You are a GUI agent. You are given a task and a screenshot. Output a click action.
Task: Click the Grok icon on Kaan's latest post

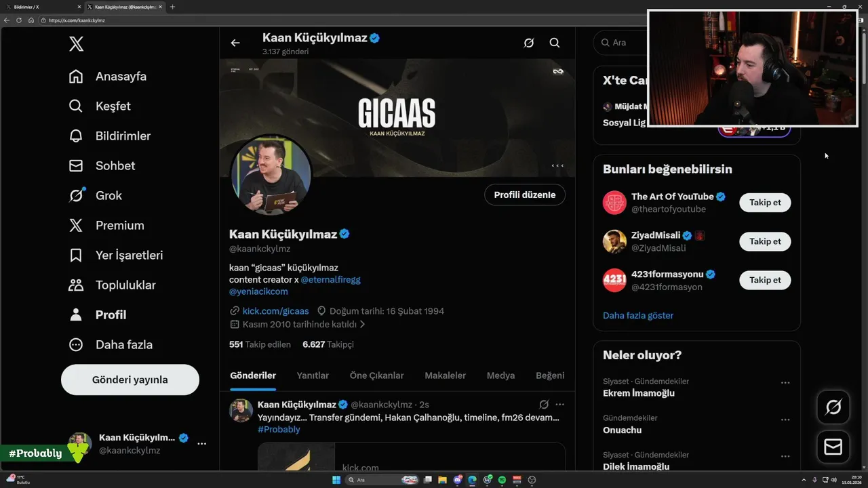click(544, 405)
